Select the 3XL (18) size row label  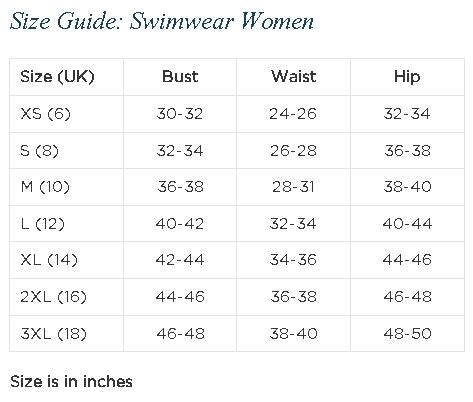click(x=53, y=333)
